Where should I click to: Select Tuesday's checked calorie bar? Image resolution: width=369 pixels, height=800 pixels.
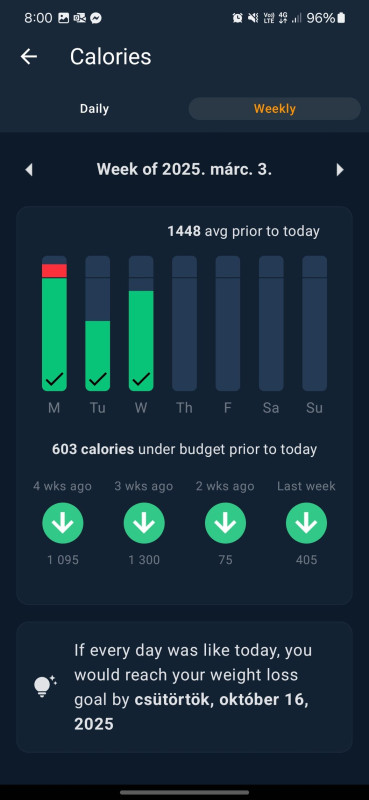tap(97, 323)
